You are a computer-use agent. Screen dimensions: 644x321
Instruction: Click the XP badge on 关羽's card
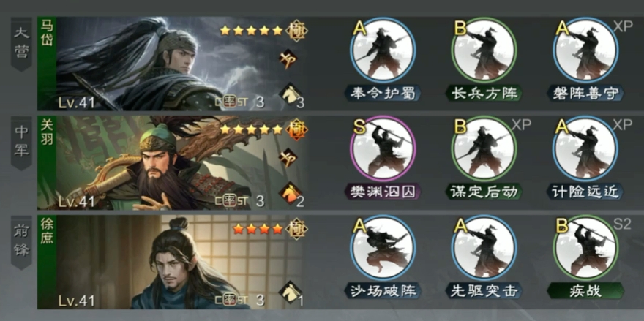coord(288,159)
